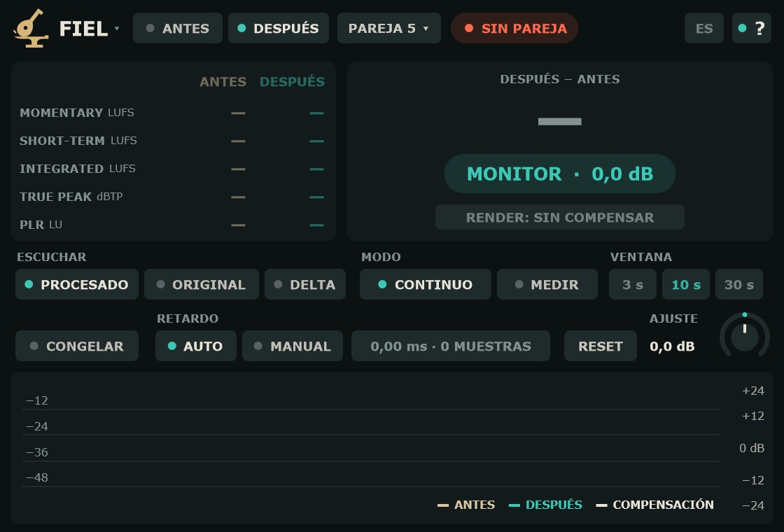
Task: Click the MOMENTARY LUFS row label
Action: 77,113
